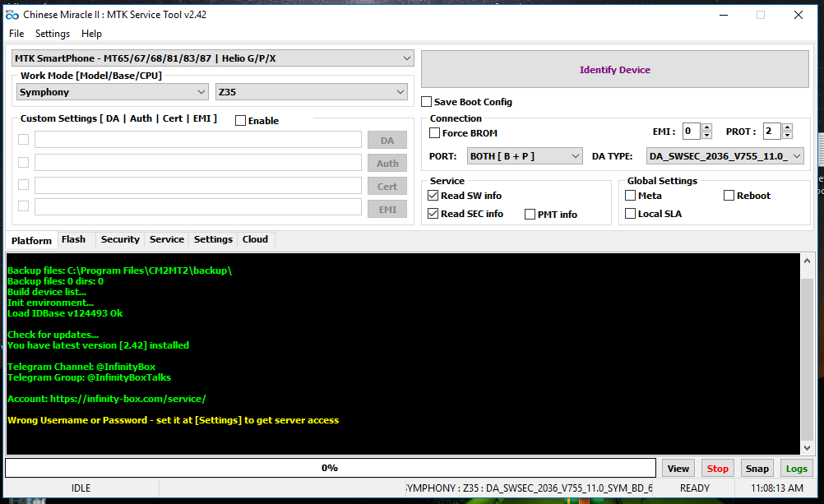Image resolution: width=824 pixels, height=504 pixels.
Task: Open Logs with the green button
Action: tap(796, 469)
